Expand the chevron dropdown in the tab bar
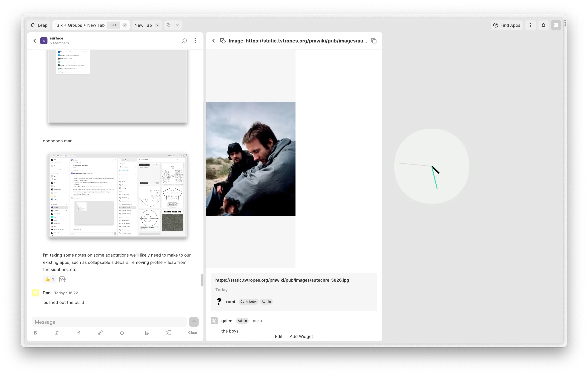588x375 pixels. click(178, 25)
